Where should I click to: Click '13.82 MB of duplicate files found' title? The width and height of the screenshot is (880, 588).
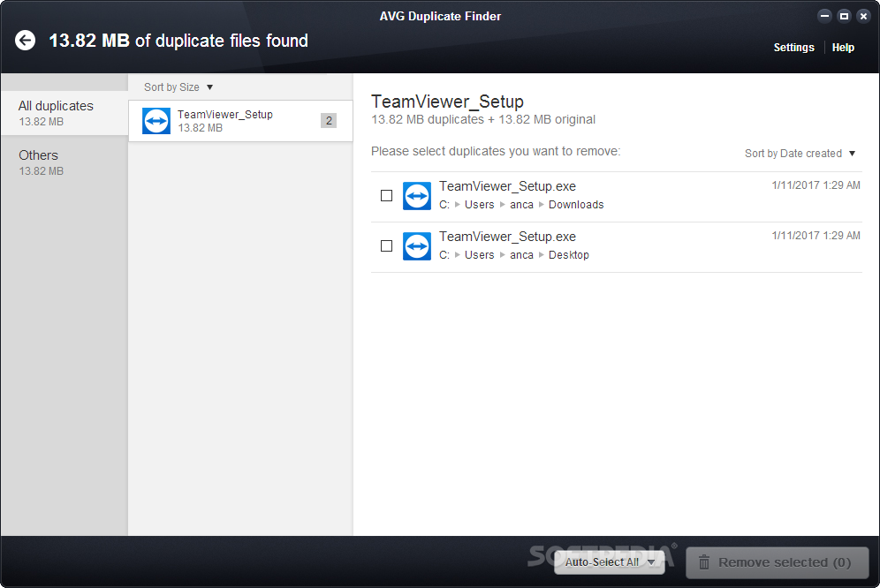pos(178,41)
